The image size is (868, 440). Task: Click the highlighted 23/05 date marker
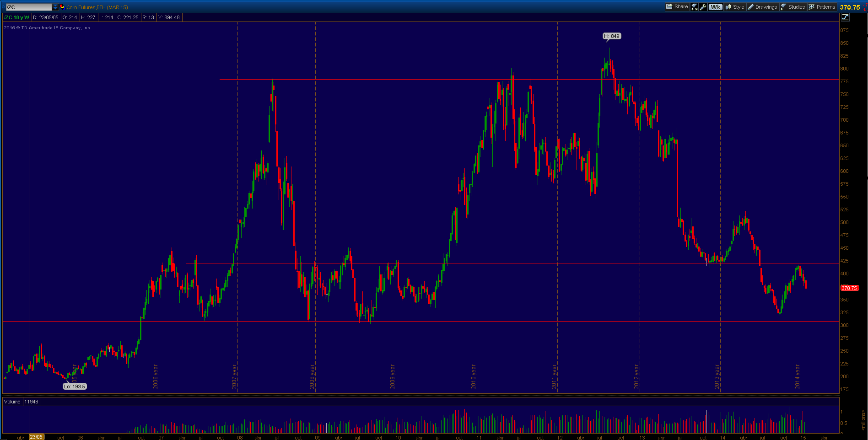point(36,437)
